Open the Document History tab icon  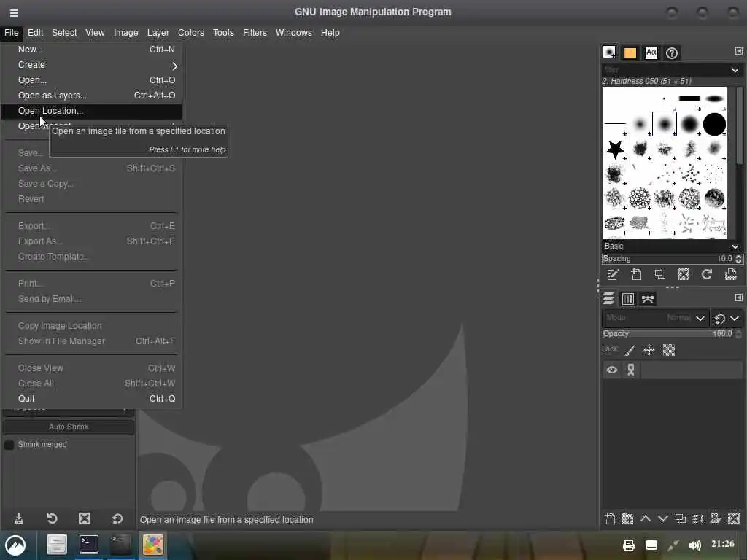[672, 52]
